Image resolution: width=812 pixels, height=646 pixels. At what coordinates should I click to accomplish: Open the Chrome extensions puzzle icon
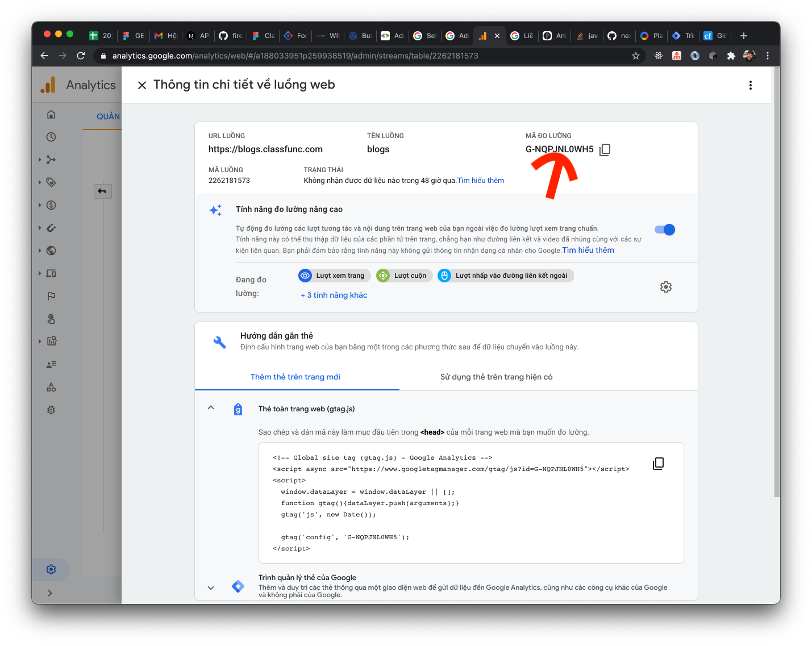(731, 56)
